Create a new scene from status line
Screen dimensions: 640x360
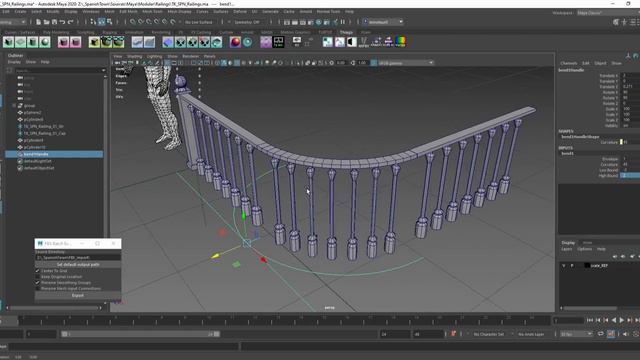(38, 22)
